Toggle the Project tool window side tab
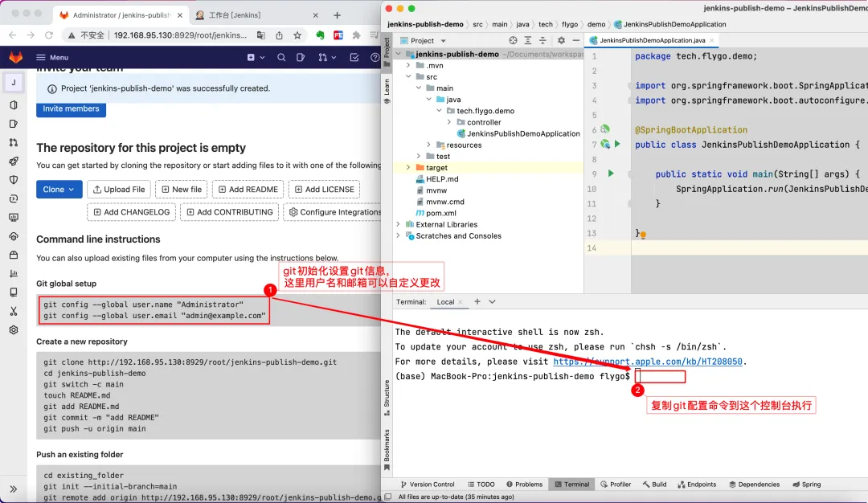Image resolution: width=868 pixels, height=503 pixels. pyautogui.click(x=387, y=52)
